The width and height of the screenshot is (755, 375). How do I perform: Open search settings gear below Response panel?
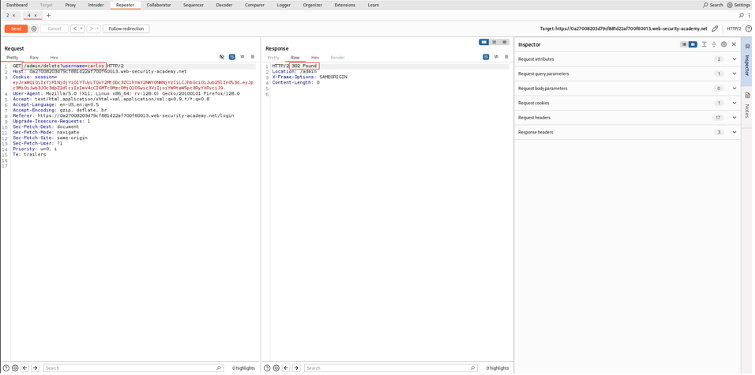click(276, 368)
